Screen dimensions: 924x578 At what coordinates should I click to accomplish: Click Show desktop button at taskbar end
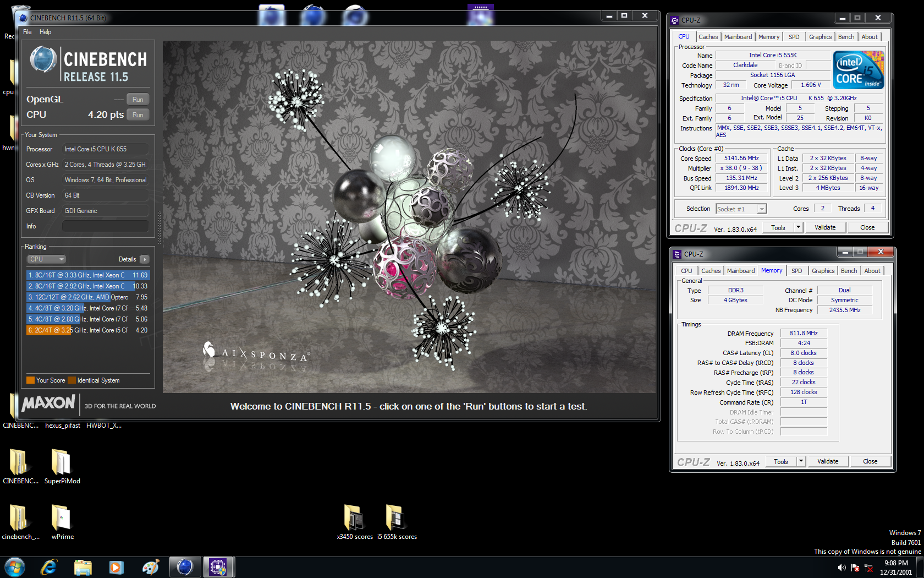click(920, 567)
